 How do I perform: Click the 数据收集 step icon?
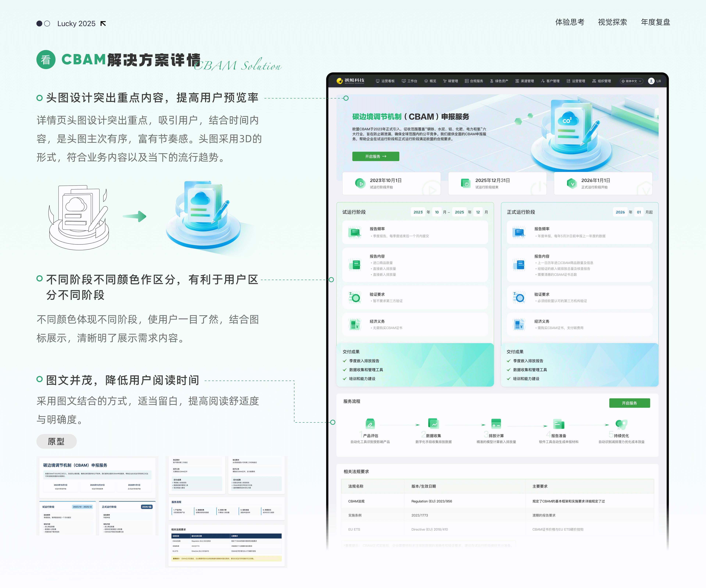point(433,424)
